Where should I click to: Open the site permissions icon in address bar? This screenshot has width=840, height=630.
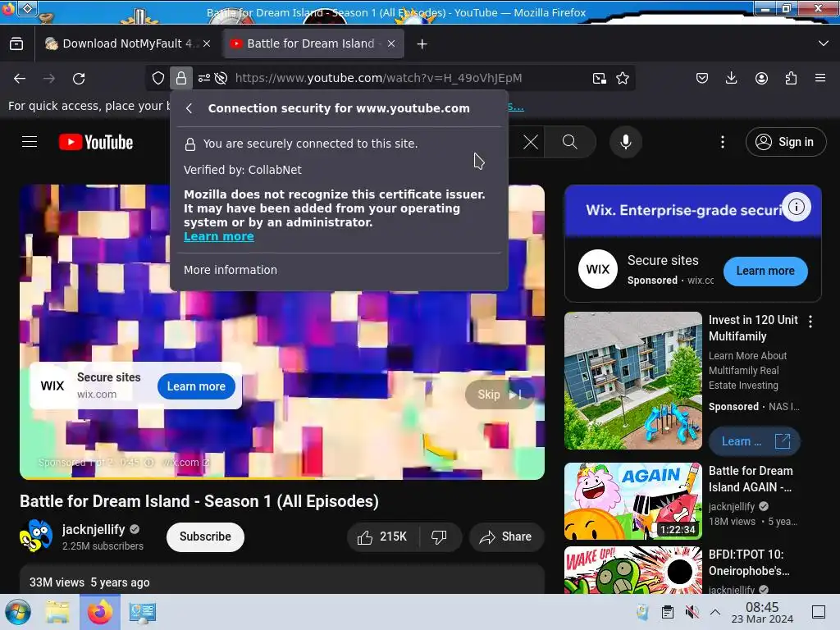click(204, 78)
